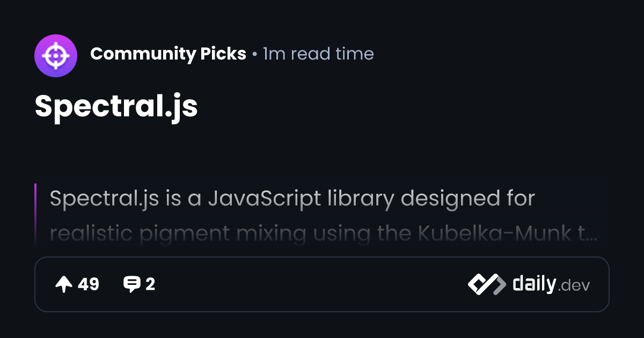Screen dimensions: 644x338
Task: Upvote the post using the arrow icon
Action: click(64, 284)
